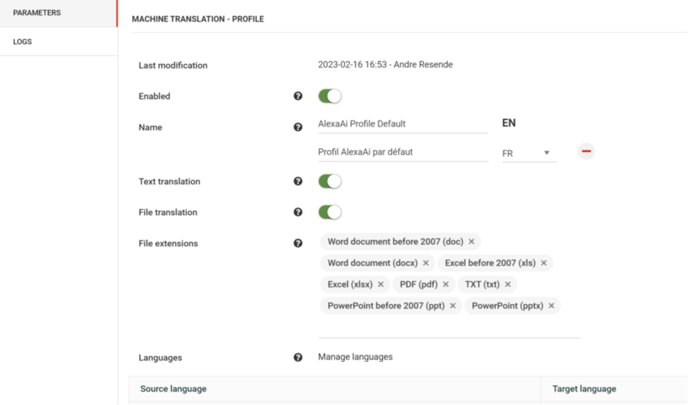Image resolution: width=688 pixels, height=405 pixels.
Task: Switch to the Logs tab
Action: tap(59, 42)
